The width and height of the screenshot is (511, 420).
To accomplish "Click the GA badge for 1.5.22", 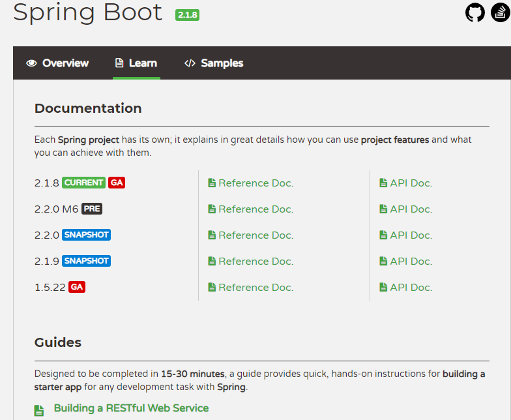I will click(x=77, y=287).
